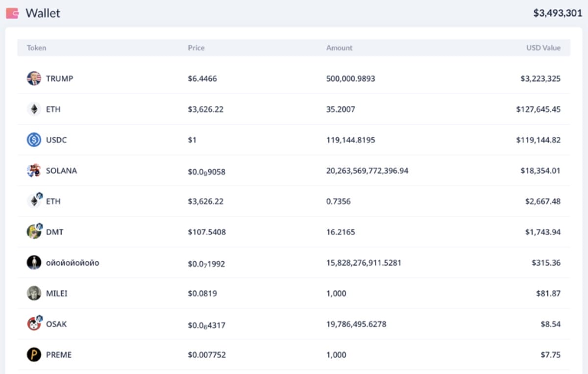The width and height of the screenshot is (588, 374).
Task: Click the PREME token icon
Action: click(x=34, y=354)
